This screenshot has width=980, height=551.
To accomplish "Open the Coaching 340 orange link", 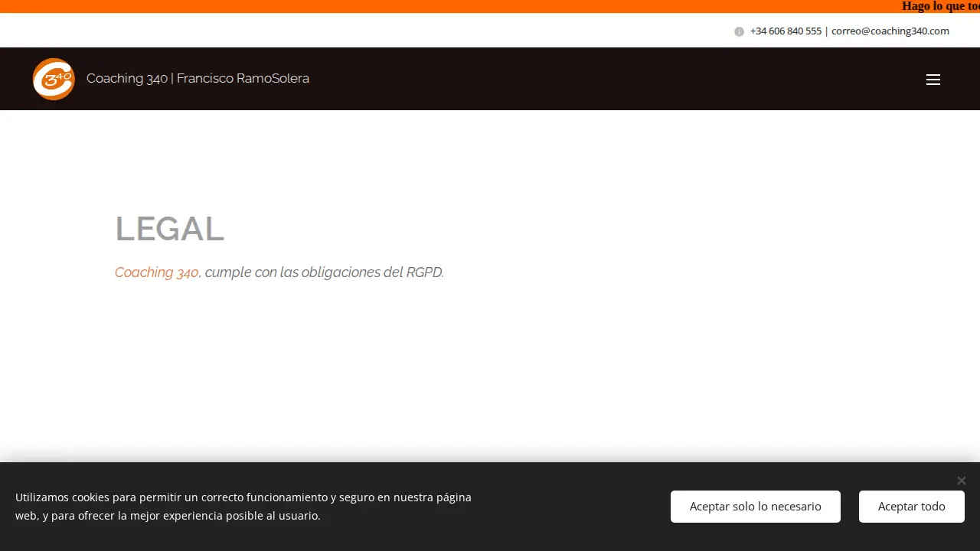I will point(157,272).
